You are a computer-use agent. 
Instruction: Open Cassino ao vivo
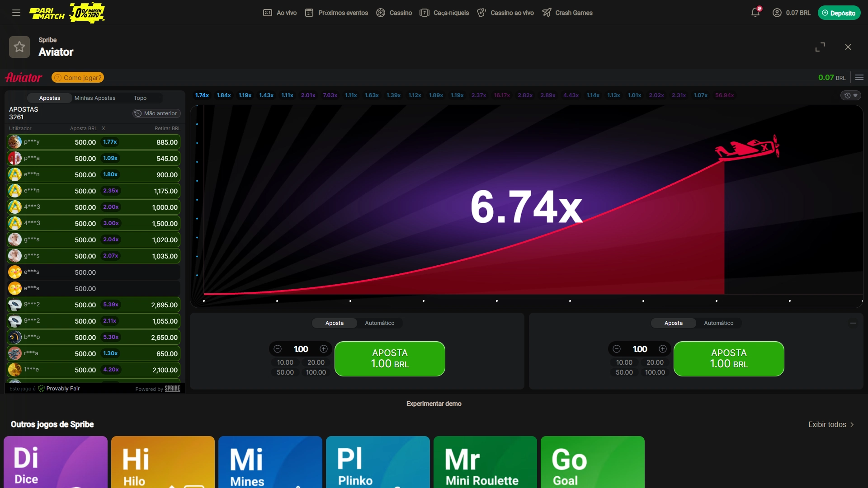[x=505, y=13]
